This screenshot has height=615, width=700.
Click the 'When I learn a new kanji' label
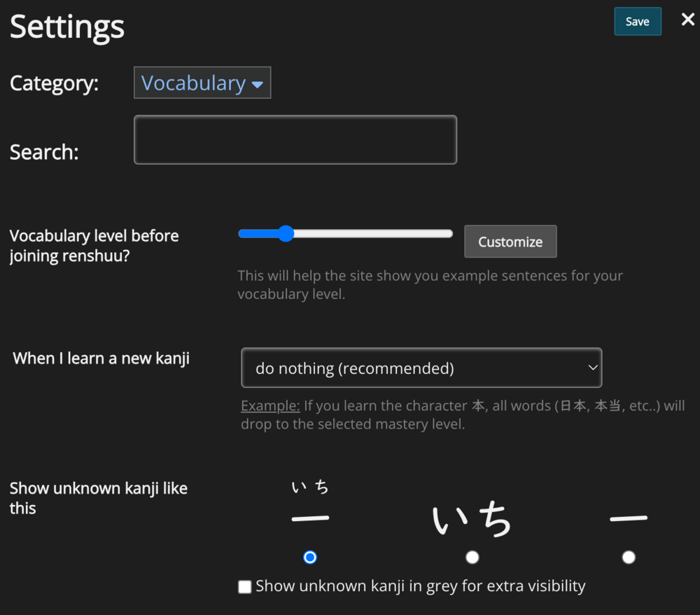click(101, 359)
